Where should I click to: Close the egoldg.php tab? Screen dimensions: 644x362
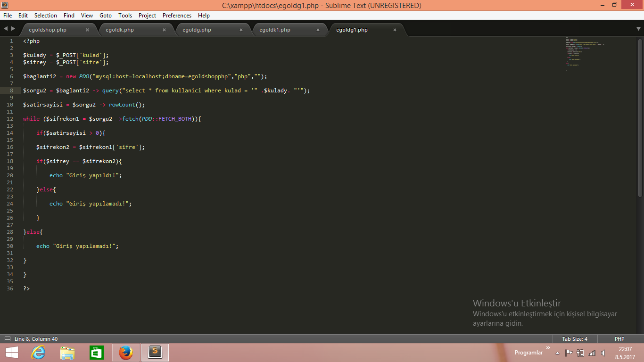tap(241, 30)
